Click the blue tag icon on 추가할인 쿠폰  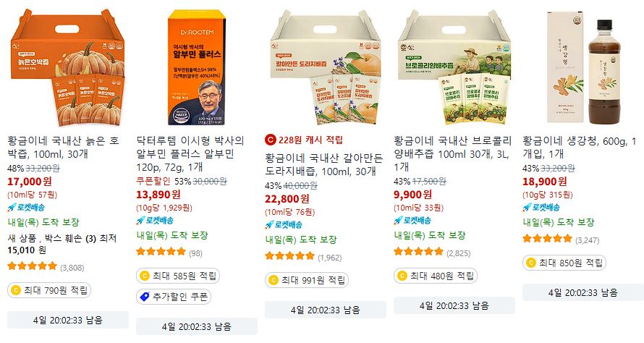coord(145,297)
